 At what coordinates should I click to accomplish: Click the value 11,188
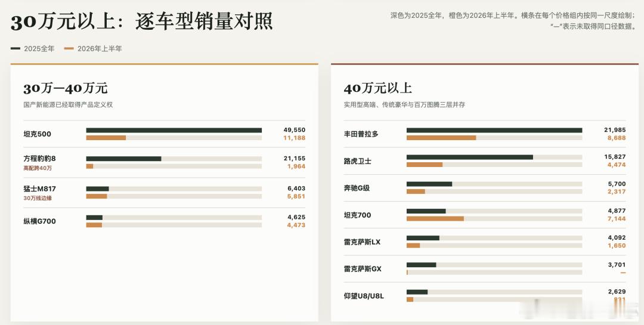click(x=295, y=138)
